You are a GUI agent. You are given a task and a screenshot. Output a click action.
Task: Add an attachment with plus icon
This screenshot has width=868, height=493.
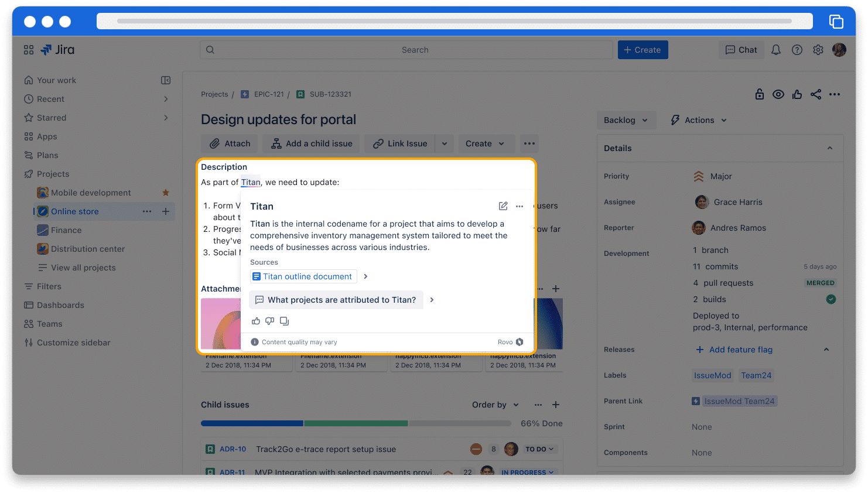(556, 289)
